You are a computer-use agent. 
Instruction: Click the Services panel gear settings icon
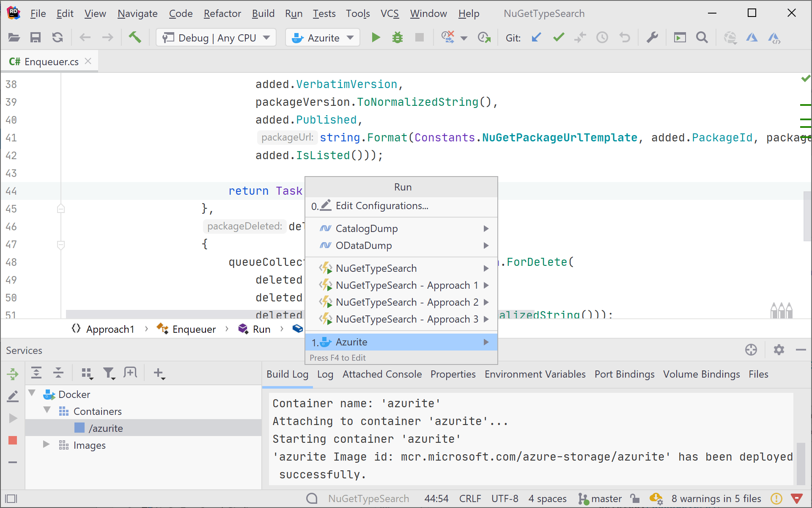click(779, 350)
